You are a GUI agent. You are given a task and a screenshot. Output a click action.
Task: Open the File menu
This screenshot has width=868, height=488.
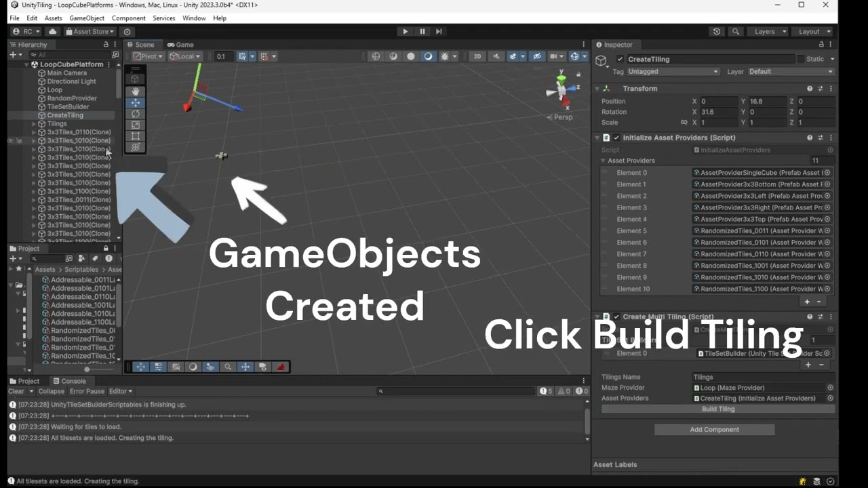pyautogui.click(x=14, y=18)
